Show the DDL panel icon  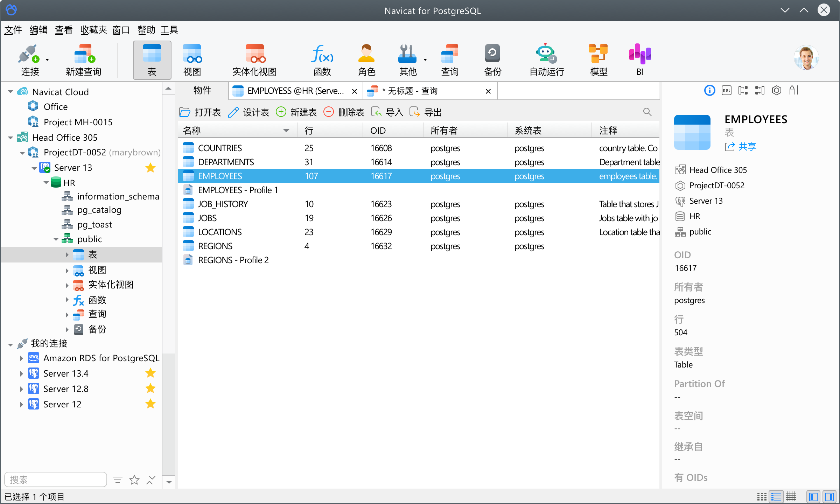point(727,91)
